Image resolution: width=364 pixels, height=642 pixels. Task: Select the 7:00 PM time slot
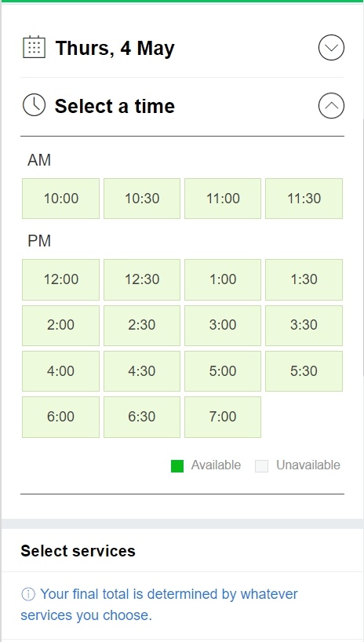point(223,417)
